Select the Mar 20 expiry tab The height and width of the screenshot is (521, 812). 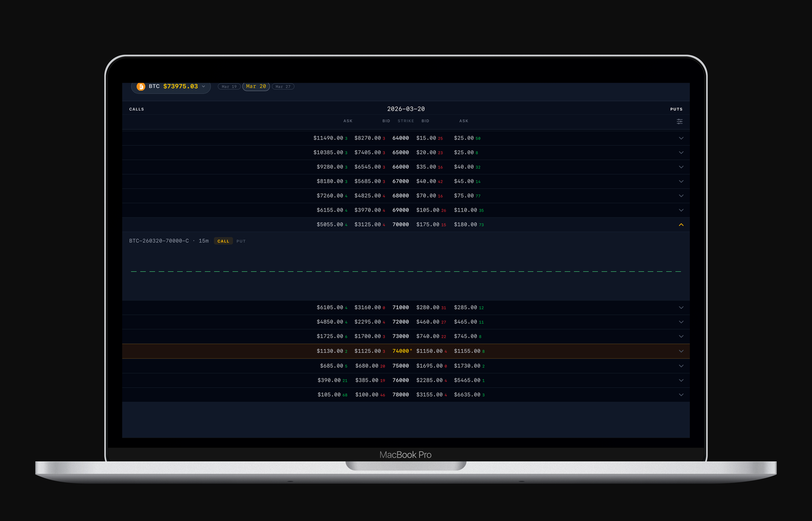[x=256, y=87]
